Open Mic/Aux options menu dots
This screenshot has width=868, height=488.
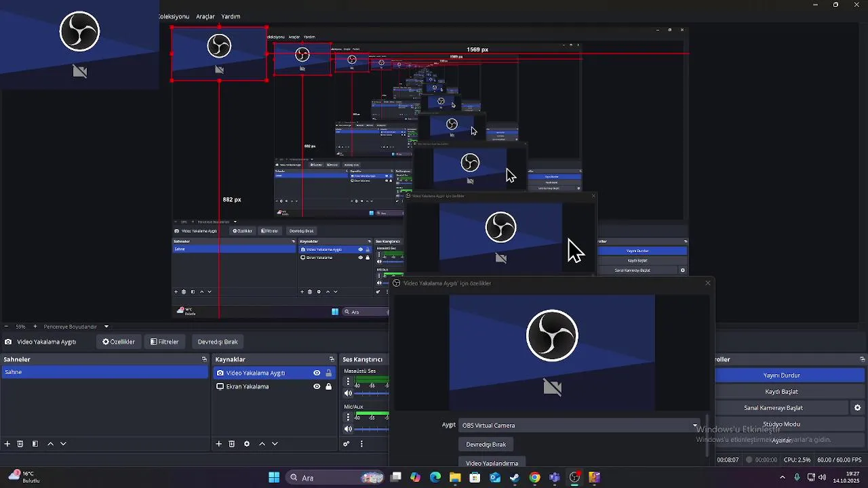pyautogui.click(x=349, y=418)
